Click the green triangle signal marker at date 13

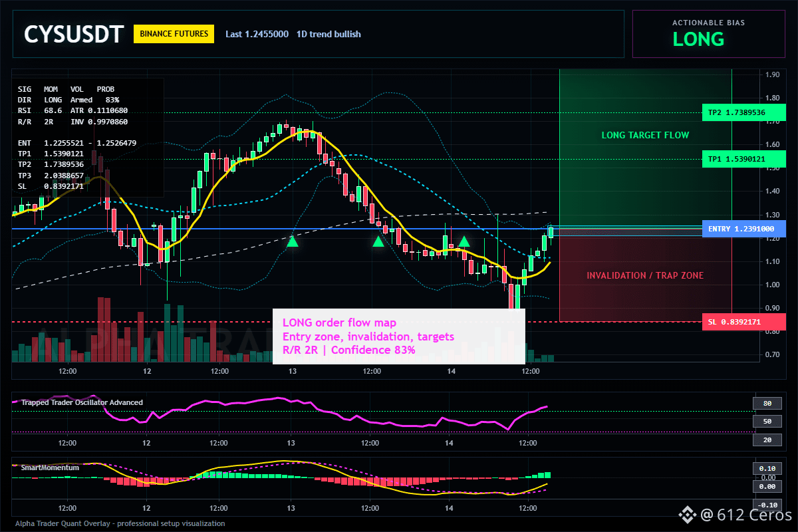coord(293,241)
